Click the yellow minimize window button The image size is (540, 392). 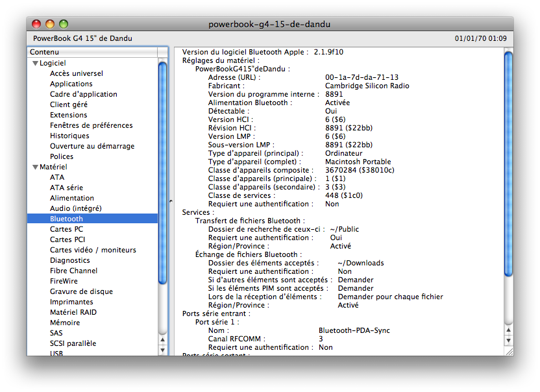tap(50, 24)
